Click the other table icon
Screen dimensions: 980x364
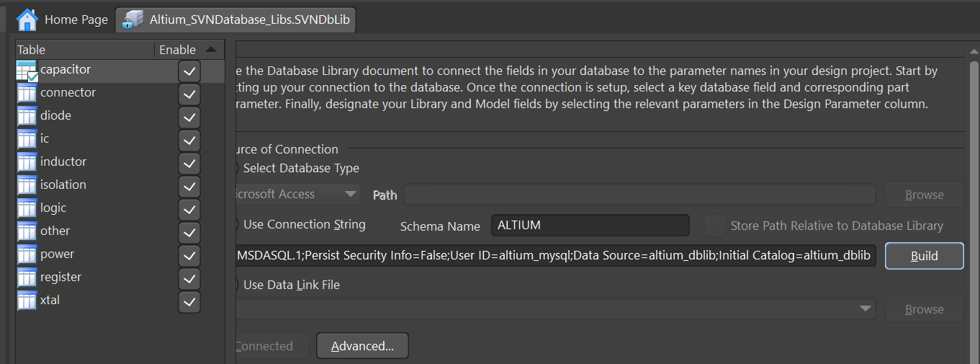[x=27, y=231]
